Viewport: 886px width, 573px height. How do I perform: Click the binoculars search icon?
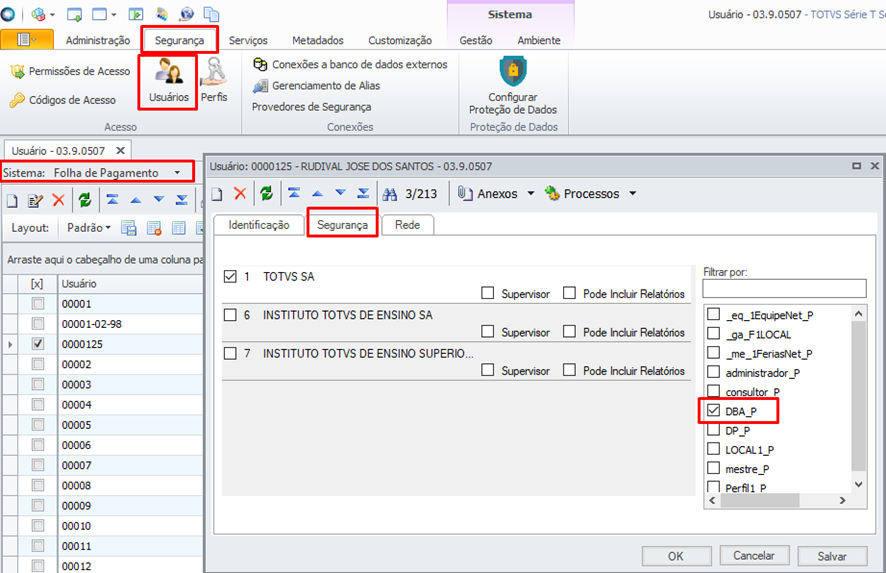[x=390, y=194]
